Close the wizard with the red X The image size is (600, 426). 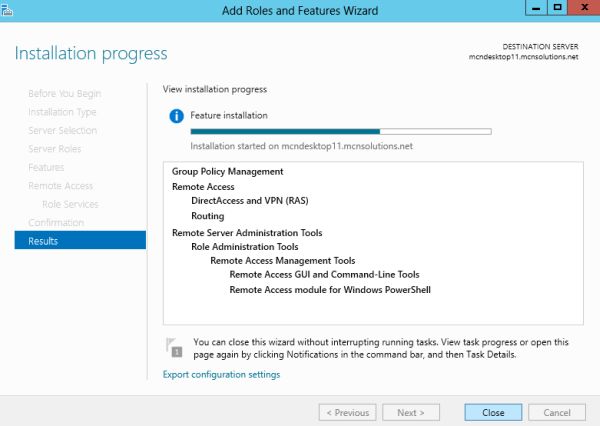pos(584,8)
